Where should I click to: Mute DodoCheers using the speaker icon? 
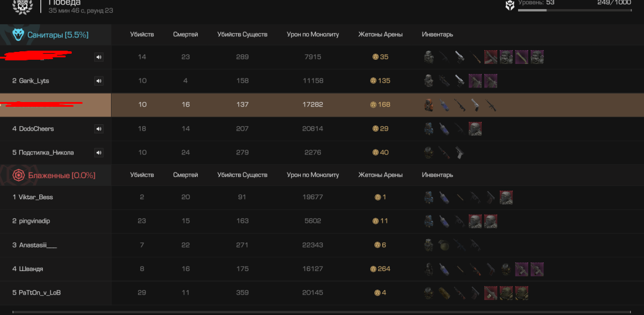(98, 129)
